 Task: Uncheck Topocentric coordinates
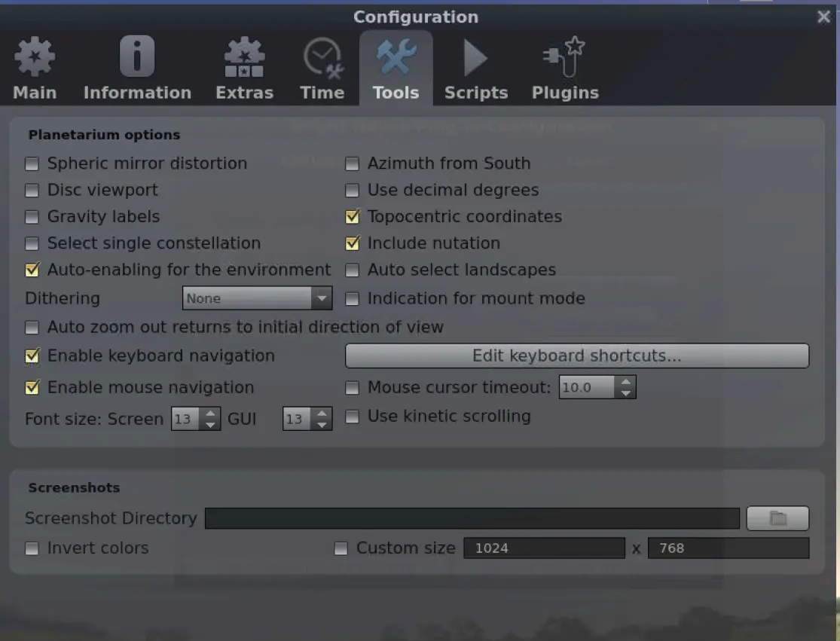pyautogui.click(x=352, y=217)
